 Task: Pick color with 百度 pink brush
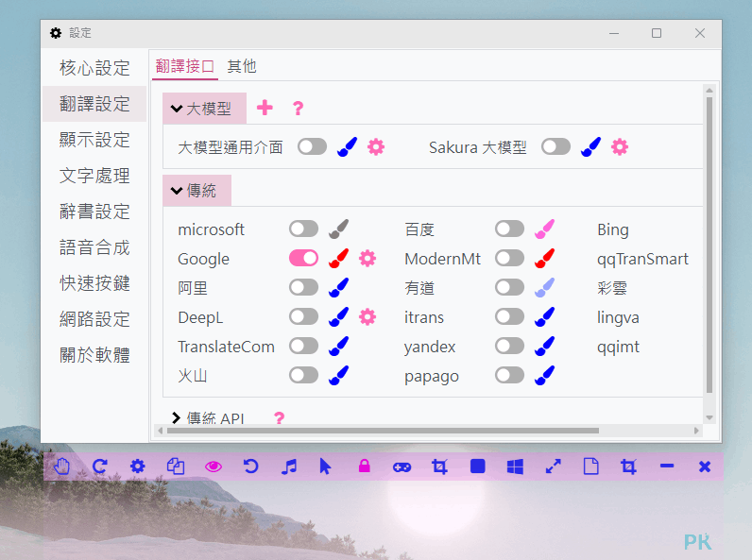[545, 229]
